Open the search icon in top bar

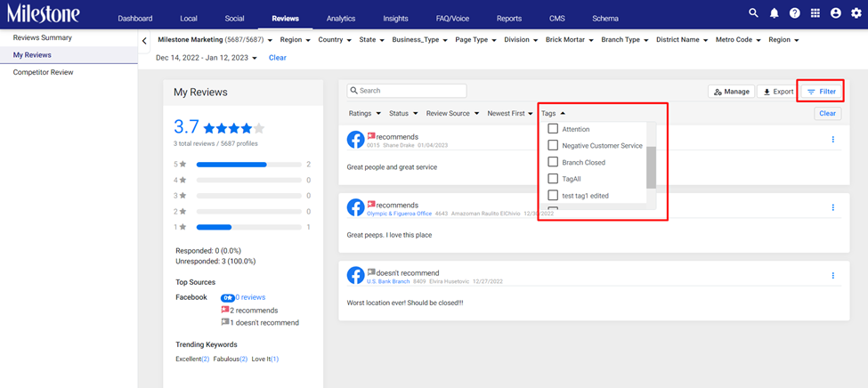click(x=753, y=13)
